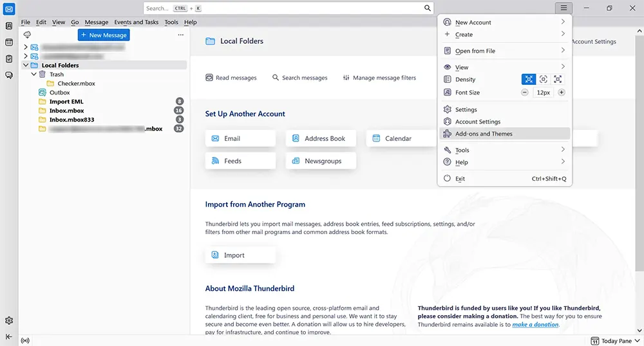
Task: Click the Account Settings menu icon
Action: (x=448, y=122)
